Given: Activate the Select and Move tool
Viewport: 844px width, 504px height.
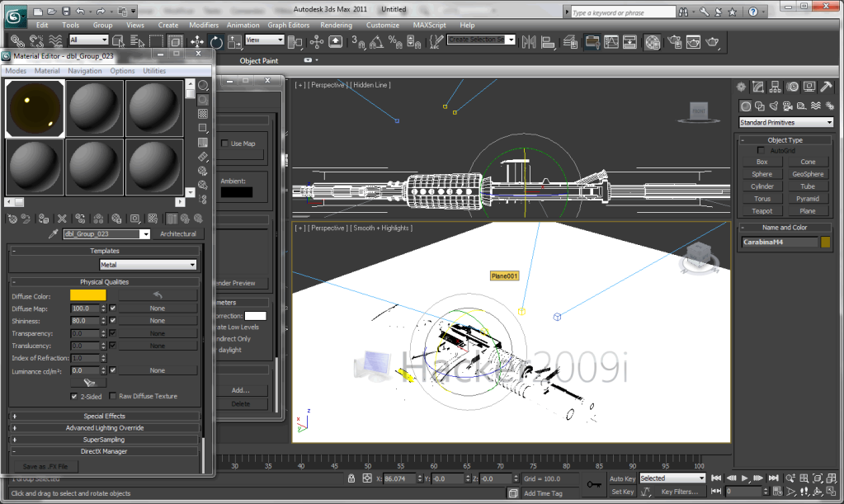Looking at the screenshot, I should point(197,42).
